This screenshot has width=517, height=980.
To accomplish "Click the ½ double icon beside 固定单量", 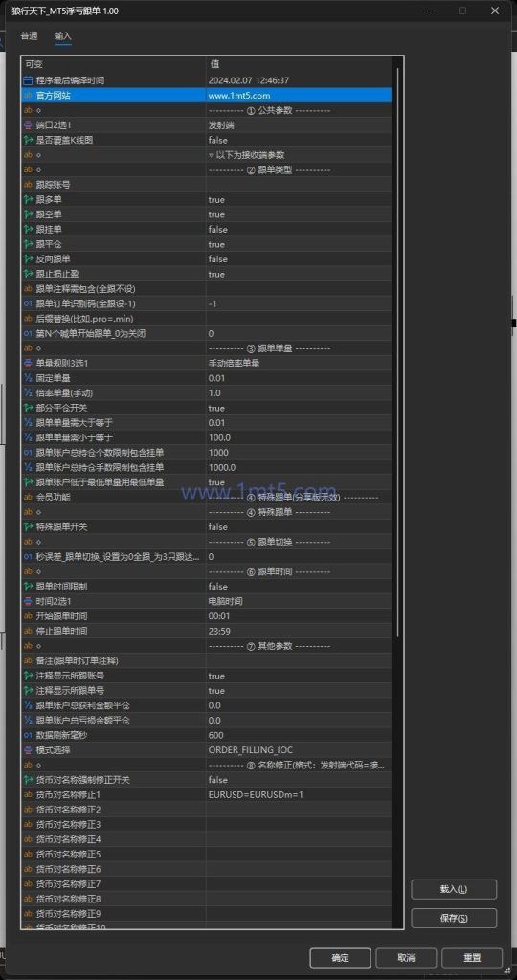I will click(x=28, y=378).
